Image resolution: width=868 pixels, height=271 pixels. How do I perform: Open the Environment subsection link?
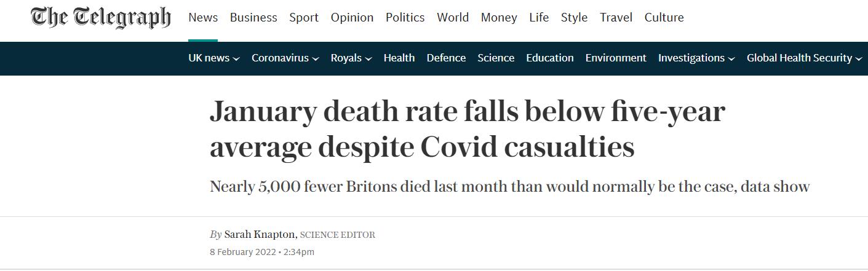616,58
